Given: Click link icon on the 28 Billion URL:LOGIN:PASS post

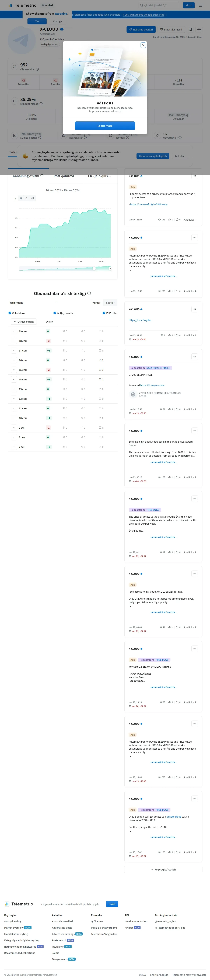Looking at the screenshot, I should click(195, 649).
